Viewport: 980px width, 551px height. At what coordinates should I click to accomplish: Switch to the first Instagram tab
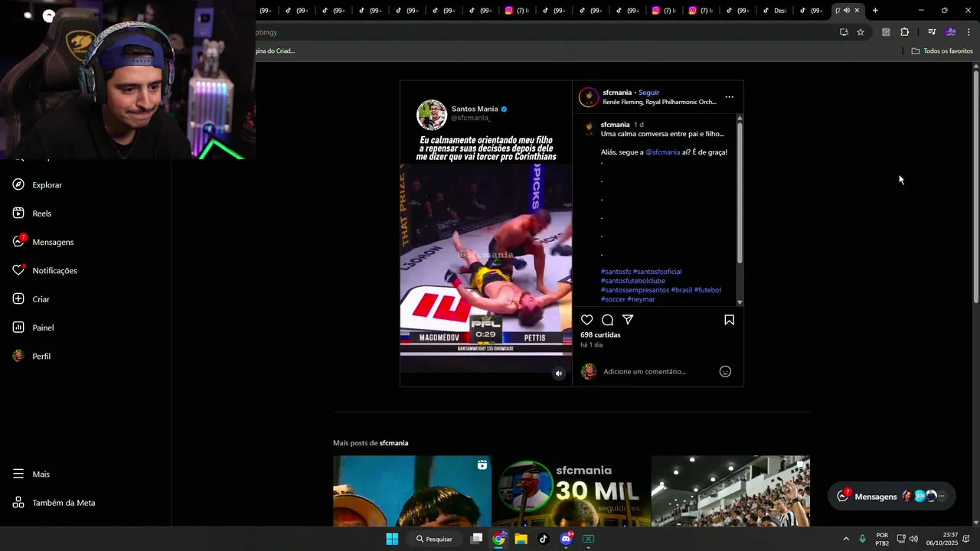[x=515, y=10]
